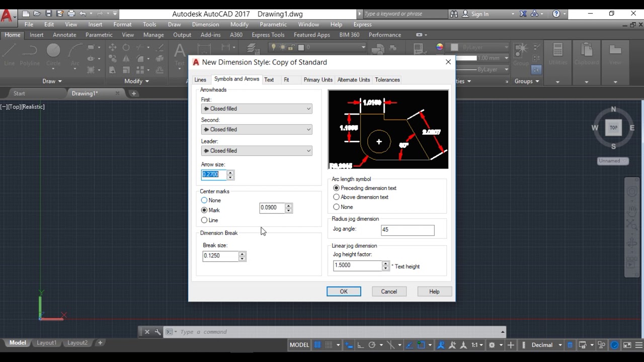Open the First arrowhead dropdown
644x362 pixels.
point(257,109)
